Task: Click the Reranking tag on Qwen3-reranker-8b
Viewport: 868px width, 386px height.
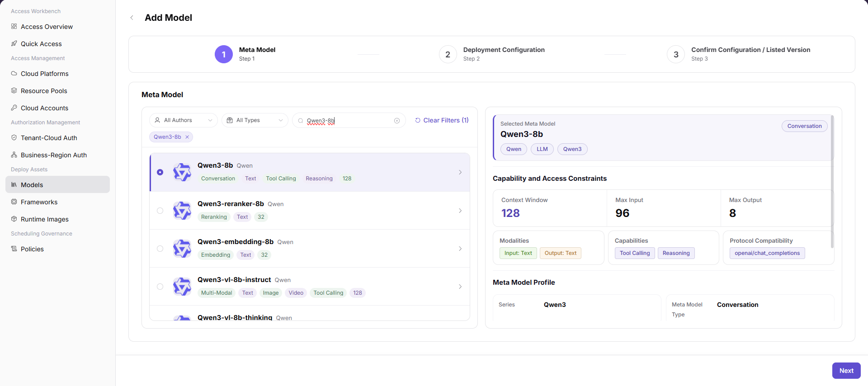Action: (x=214, y=217)
